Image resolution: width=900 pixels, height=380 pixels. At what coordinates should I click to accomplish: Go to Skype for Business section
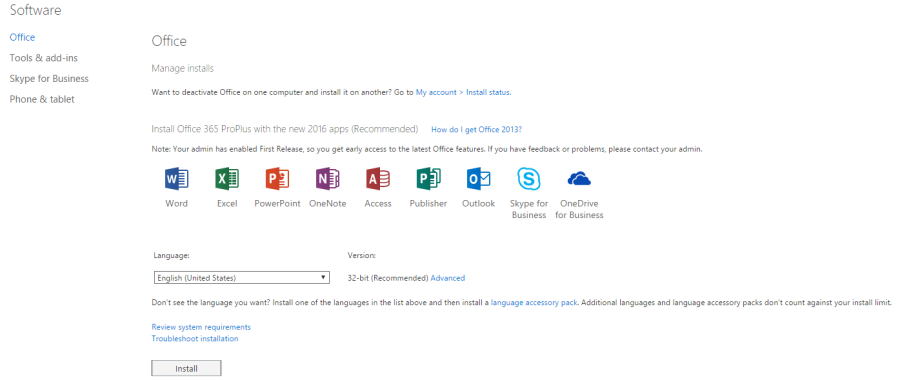click(x=49, y=79)
